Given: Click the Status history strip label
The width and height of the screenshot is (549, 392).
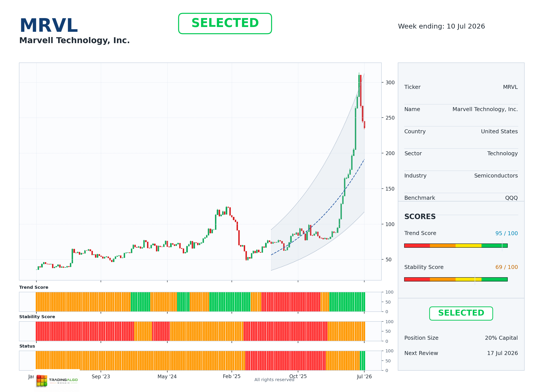Looking at the screenshot, I should tap(27, 346).
